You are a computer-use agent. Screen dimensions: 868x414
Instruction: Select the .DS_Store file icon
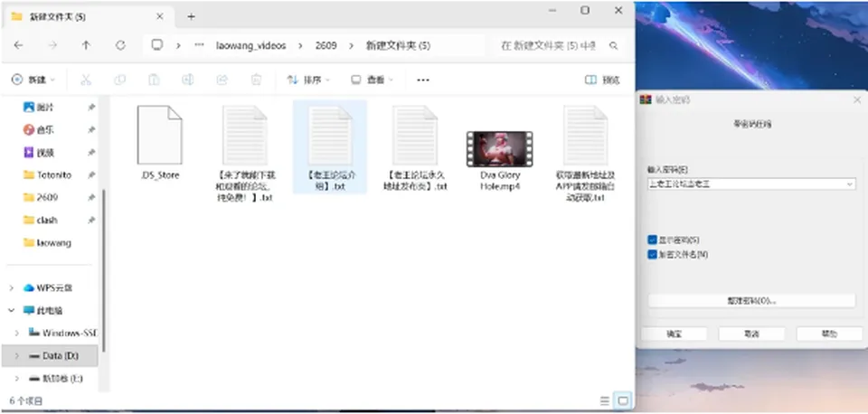[159, 136]
